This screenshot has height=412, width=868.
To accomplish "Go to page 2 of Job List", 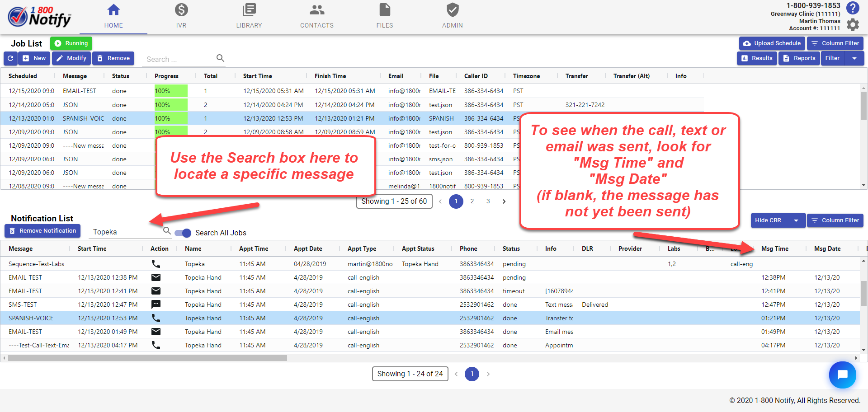I will click(x=472, y=201).
